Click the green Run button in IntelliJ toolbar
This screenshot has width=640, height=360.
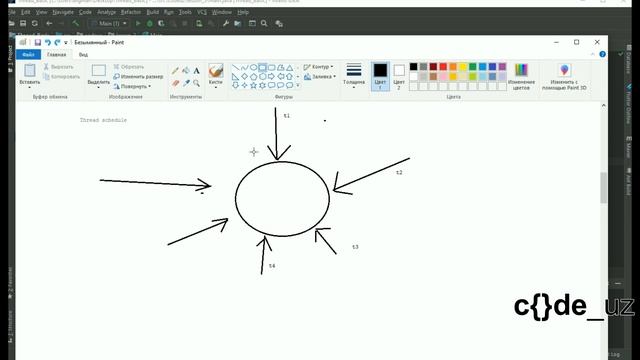pyautogui.click(x=138, y=24)
